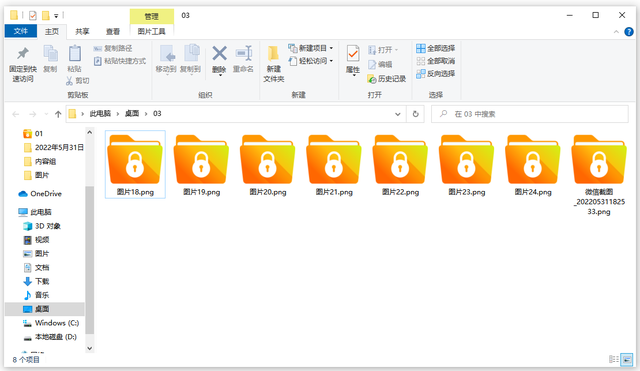This screenshot has height=371, width=640.
Task: Click Paste shortcut (粘贴快捷方式)
Action: [120, 61]
